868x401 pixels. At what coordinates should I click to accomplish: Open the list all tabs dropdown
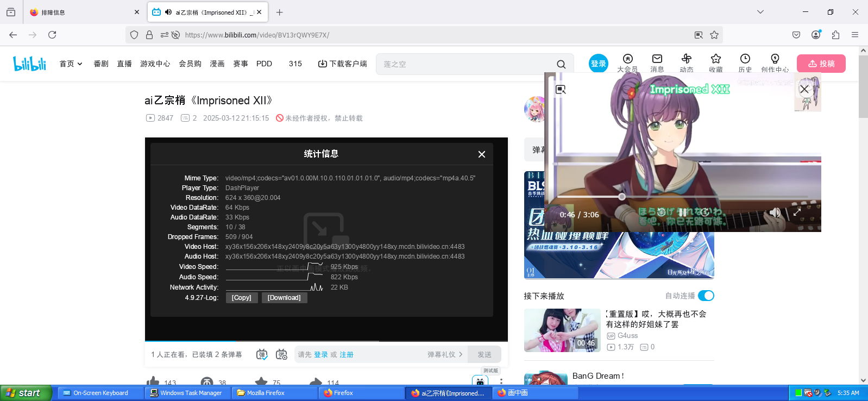pyautogui.click(x=760, y=12)
